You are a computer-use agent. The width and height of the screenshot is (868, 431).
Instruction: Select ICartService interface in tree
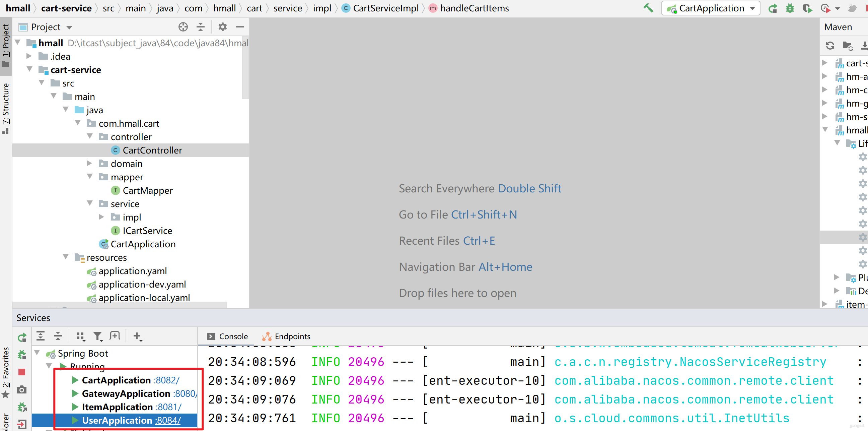(147, 231)
